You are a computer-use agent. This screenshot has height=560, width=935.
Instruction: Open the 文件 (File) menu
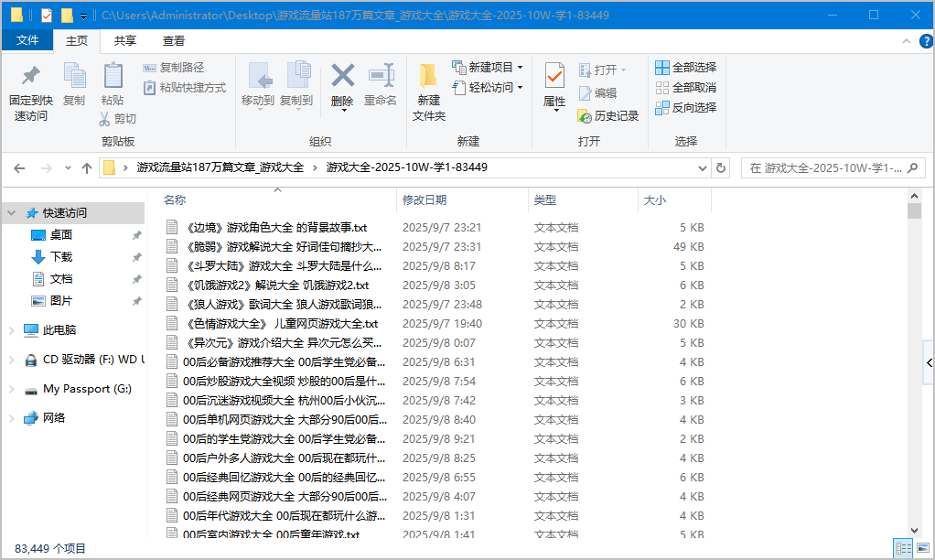[28, 40]
